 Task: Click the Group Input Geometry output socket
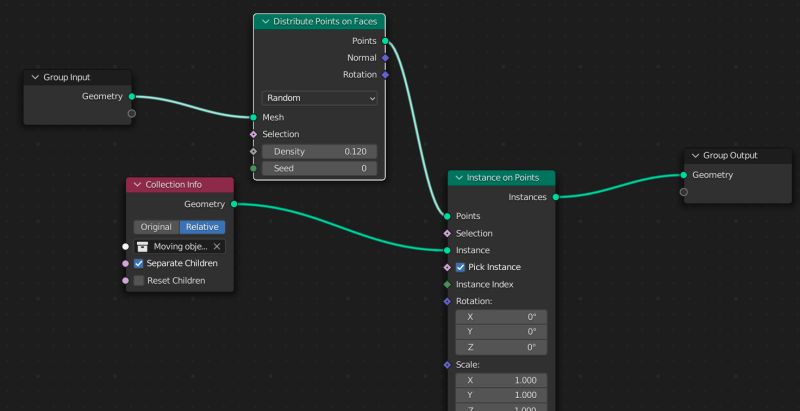coord(132,96)
